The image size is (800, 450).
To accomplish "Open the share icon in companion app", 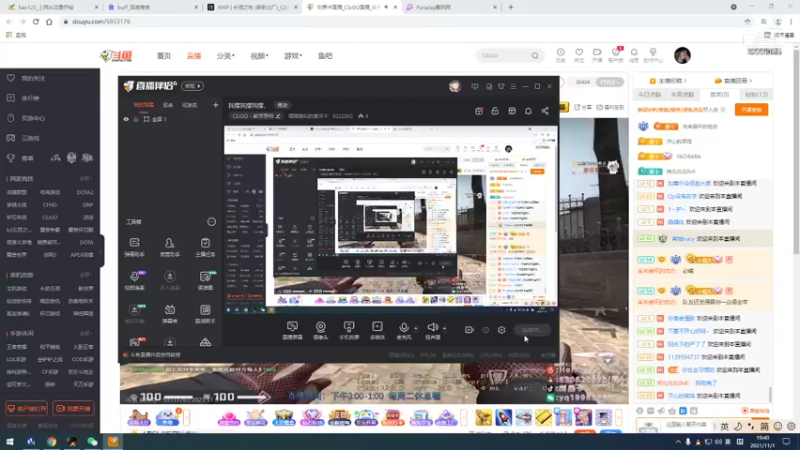I will [545, 111].
